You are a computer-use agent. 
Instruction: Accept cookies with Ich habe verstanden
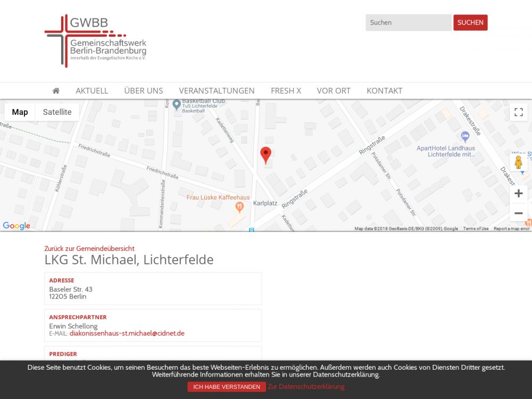coord(227,387)
